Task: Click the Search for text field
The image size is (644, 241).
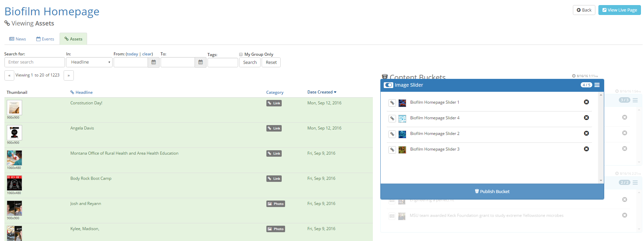Action: click(34, 62)
